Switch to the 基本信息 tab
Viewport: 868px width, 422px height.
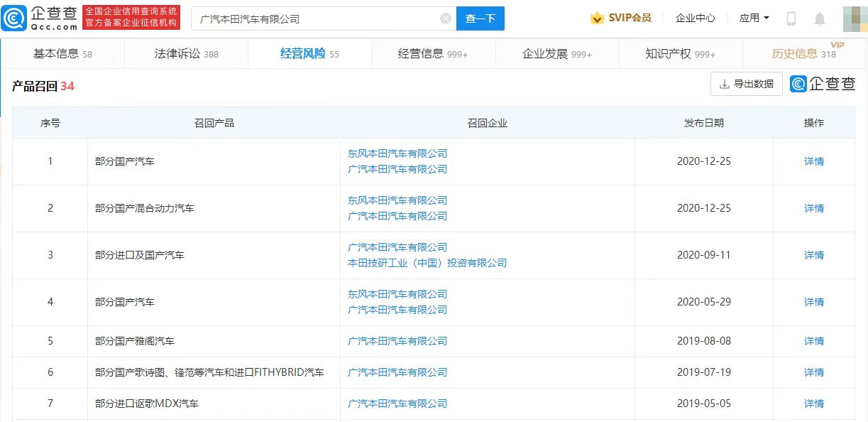tap(62, 53)
